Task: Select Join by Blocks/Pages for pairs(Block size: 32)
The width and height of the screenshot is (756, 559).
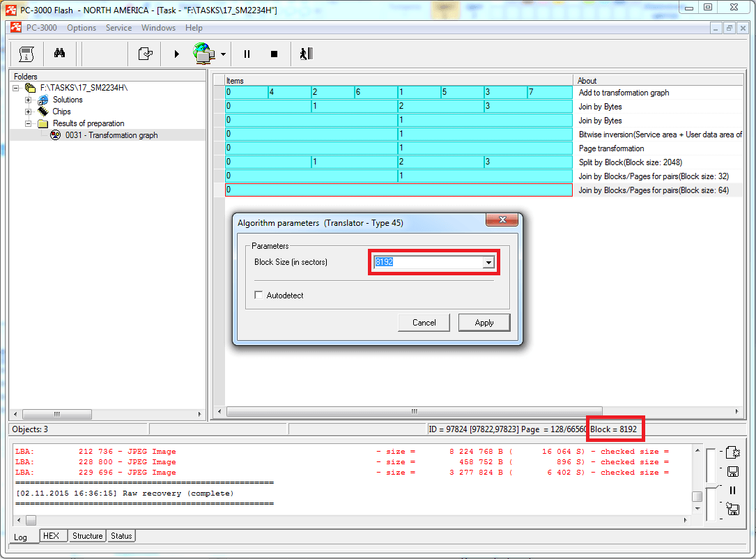Action: click(x=478, y=176)
